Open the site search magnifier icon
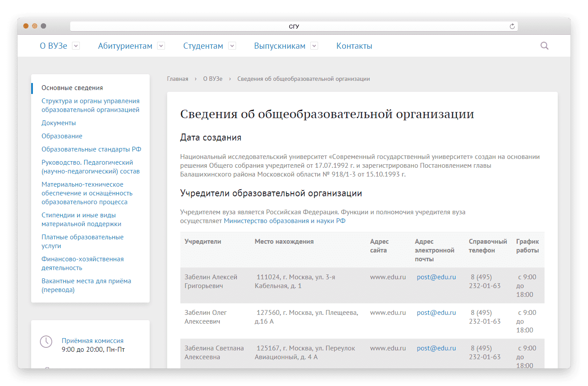 tap(545, 46)
